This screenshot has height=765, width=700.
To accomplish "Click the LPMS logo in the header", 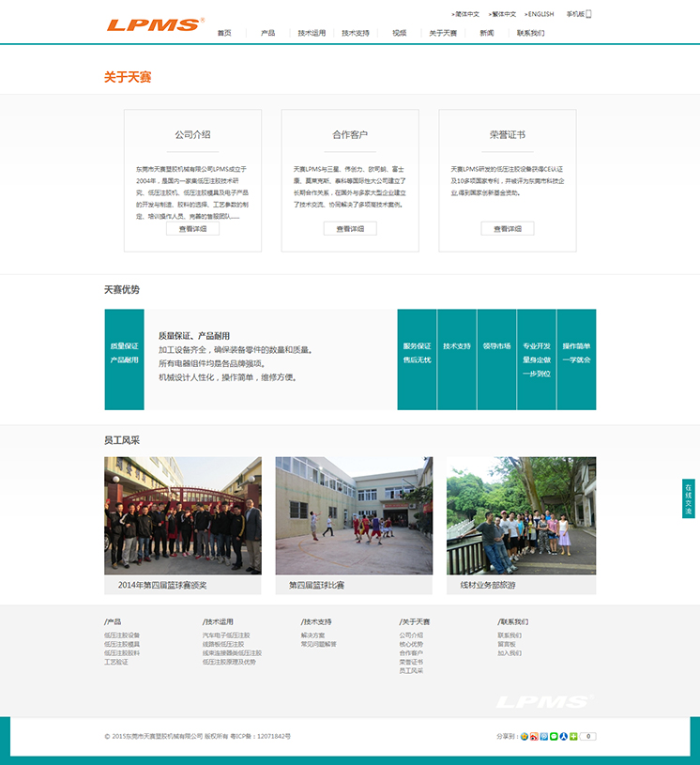I will (156, 24).
